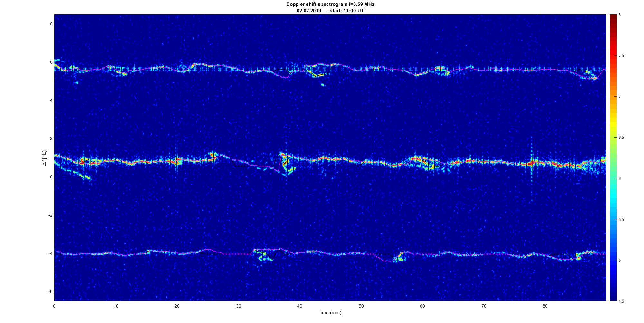Click the "Δf [Hz]" y-axis label

coord(44,158)
